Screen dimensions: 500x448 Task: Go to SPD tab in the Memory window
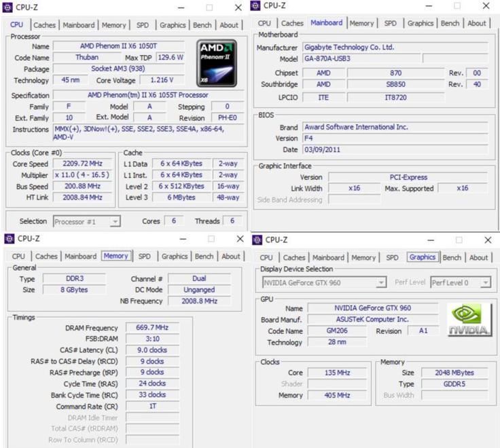pyautogui.click(x=145, y=257)
